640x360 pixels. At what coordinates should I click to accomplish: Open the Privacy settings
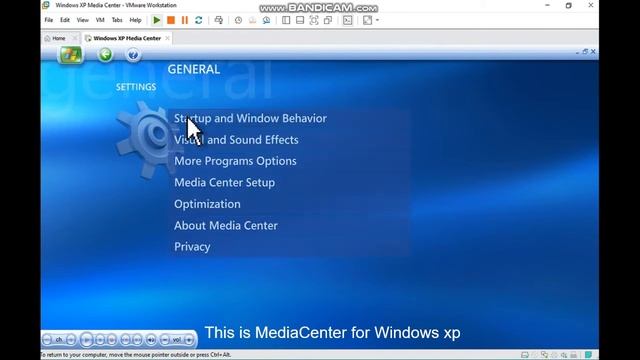[x=192, y=247]
